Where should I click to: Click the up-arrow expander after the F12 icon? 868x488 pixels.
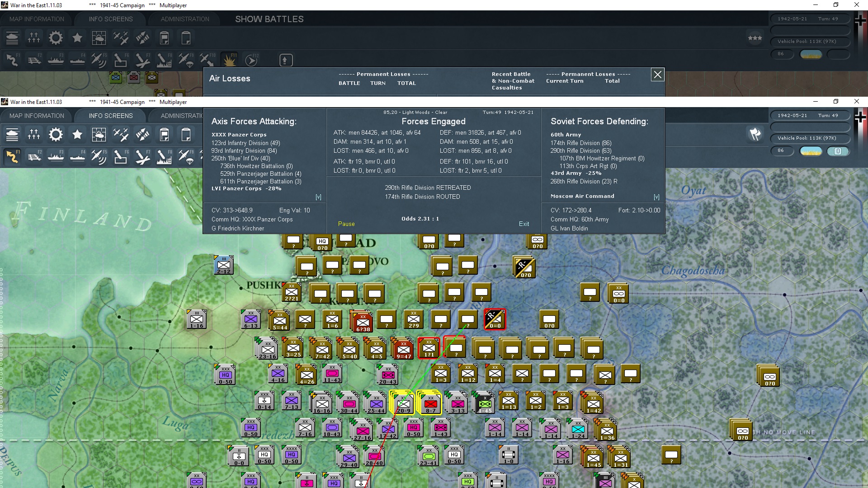(x=285, y=59)
